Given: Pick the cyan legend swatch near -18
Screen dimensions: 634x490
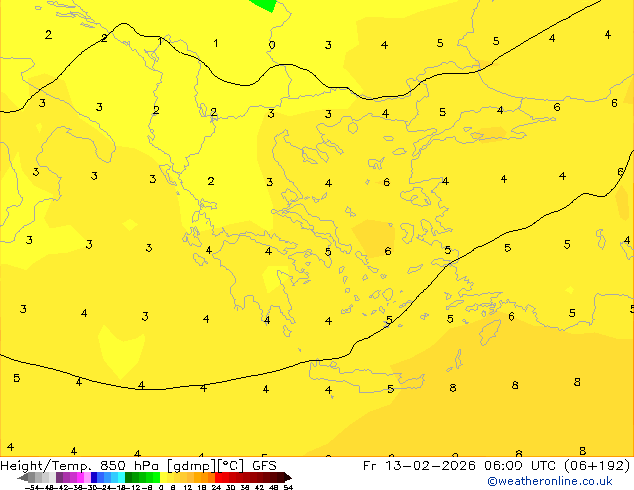Looking at the screenshot, I should click(x=121, y=477).
